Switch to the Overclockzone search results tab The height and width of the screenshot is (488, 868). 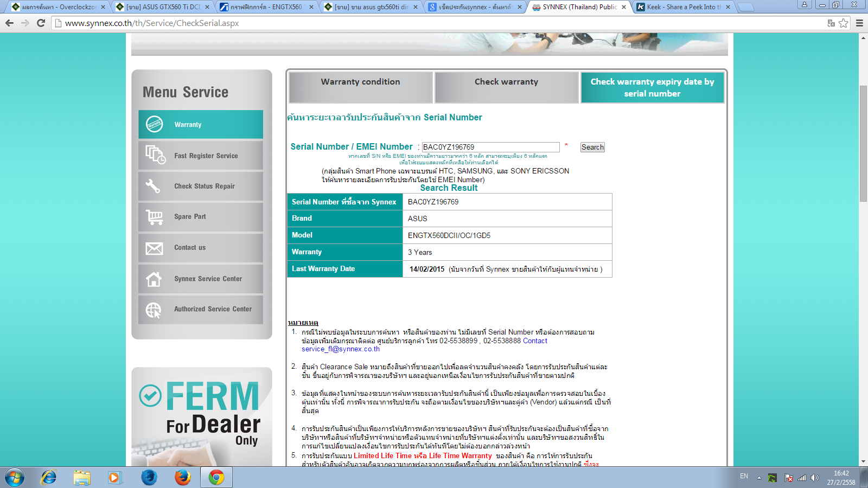(x=58, y=7)
